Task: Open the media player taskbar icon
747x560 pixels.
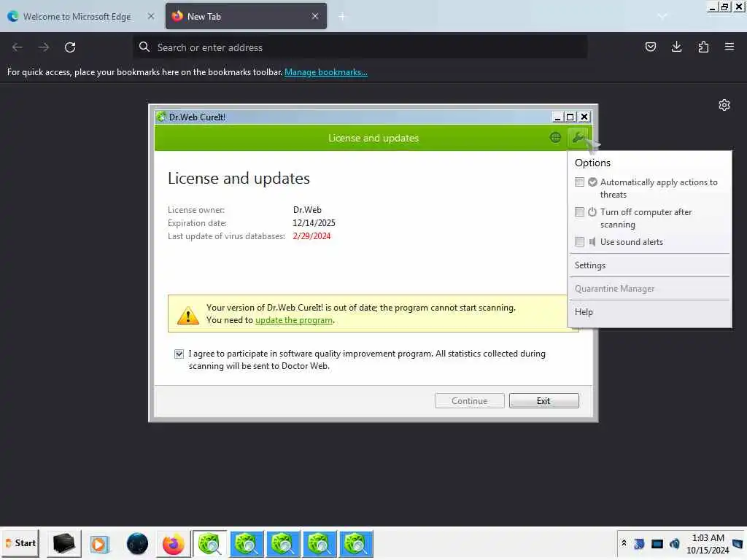Action: (100, 544)
